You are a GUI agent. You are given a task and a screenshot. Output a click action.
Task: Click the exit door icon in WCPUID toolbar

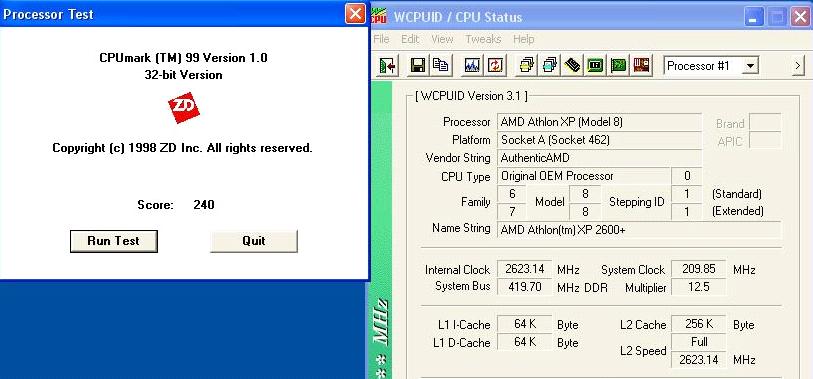tap(387, 65)
